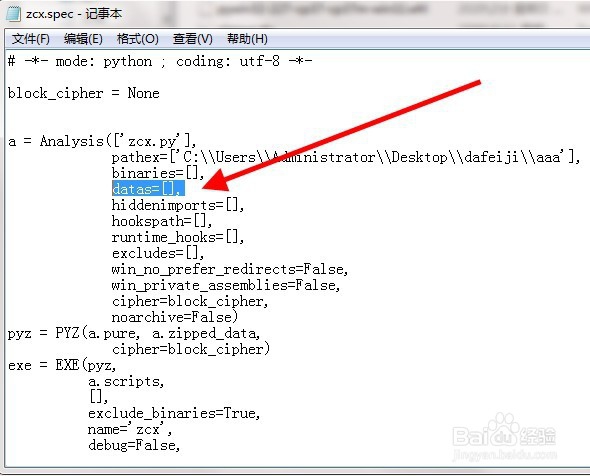The width and height of the screenshot is (590, 476).
Task: Click the zcx.spec - 记事本 window title
Action: 74,14
